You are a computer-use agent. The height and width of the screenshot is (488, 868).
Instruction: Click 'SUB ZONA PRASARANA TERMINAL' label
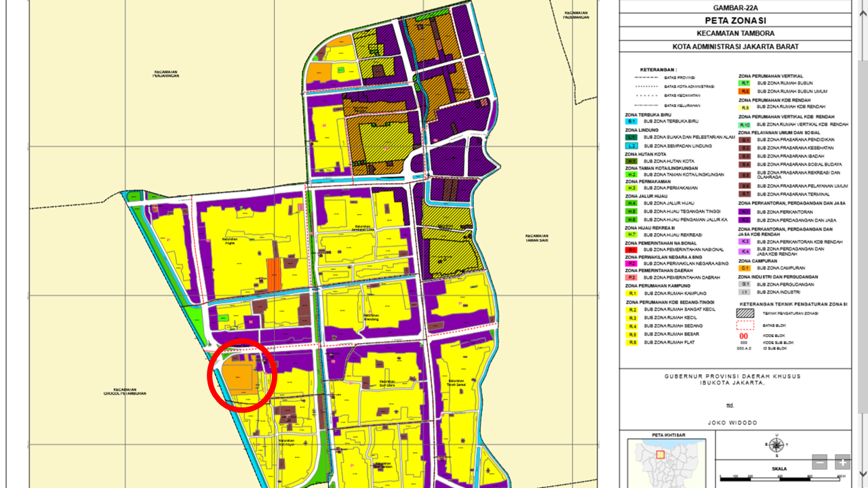point(793,194)
